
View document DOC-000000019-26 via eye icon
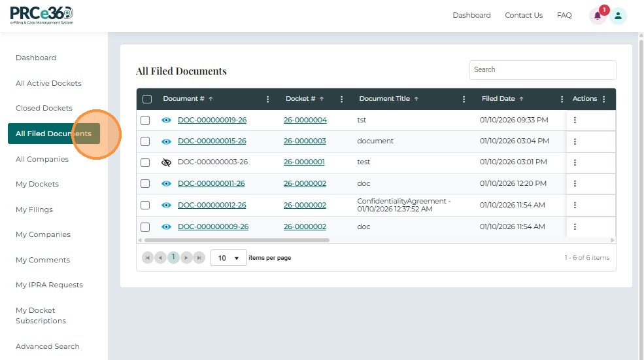click(166, 120)
